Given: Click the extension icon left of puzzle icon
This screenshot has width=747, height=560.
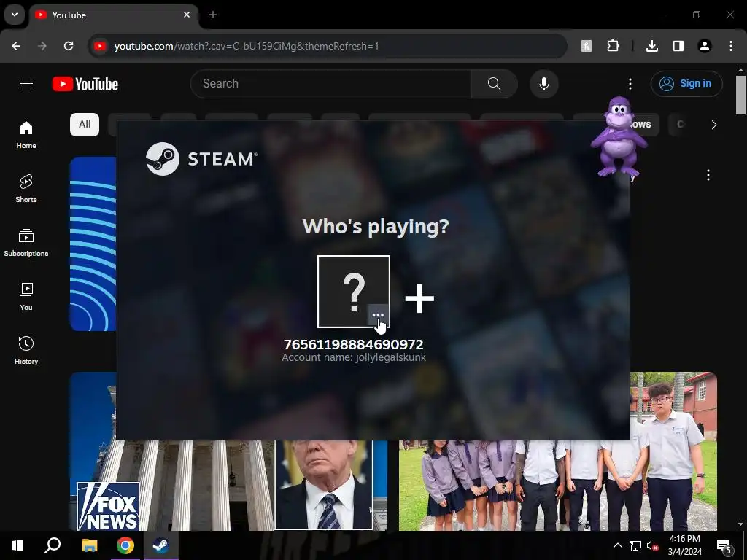Looking at the screenshot, I should coord(587,46).
